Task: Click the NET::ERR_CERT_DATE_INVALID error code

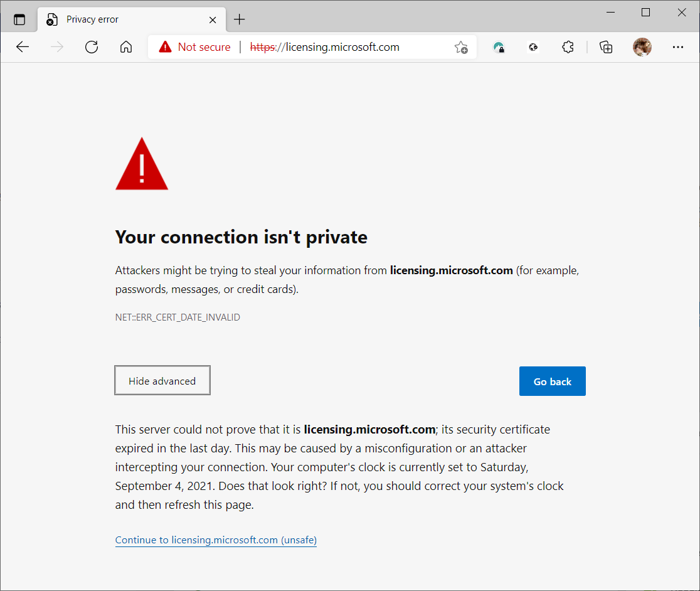Action: click(178, 317)
